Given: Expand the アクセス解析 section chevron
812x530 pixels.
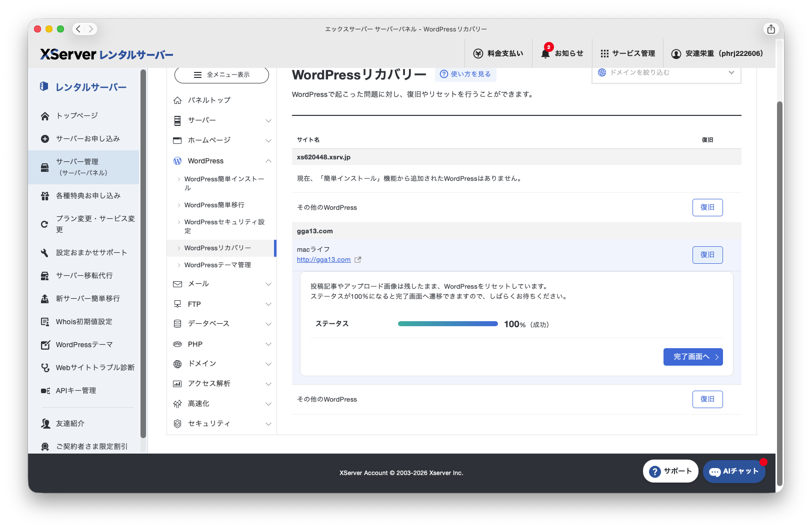Looking at the screenshot, I should tap(268, 384).
